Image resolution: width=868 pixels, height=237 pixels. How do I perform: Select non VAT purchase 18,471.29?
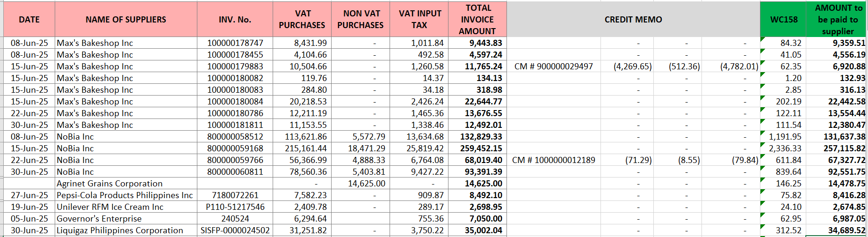tap(361, 148)
